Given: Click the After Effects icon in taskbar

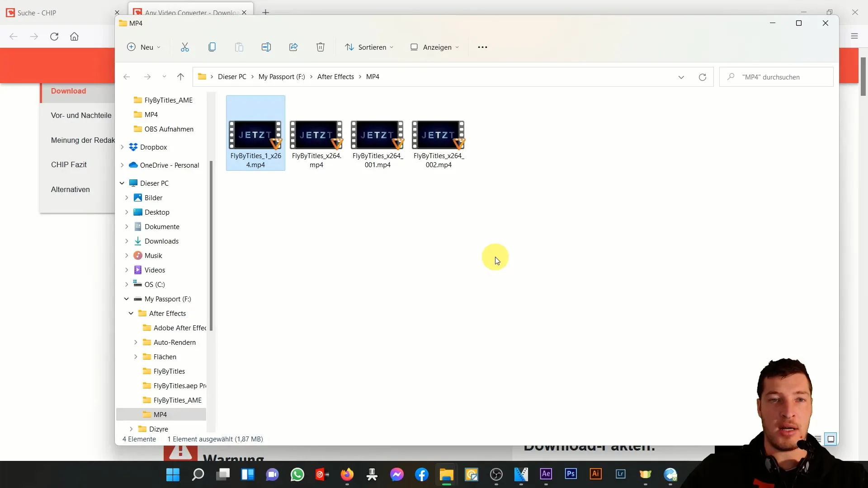Looking at the screenshot, I should [x=546, y=474].
